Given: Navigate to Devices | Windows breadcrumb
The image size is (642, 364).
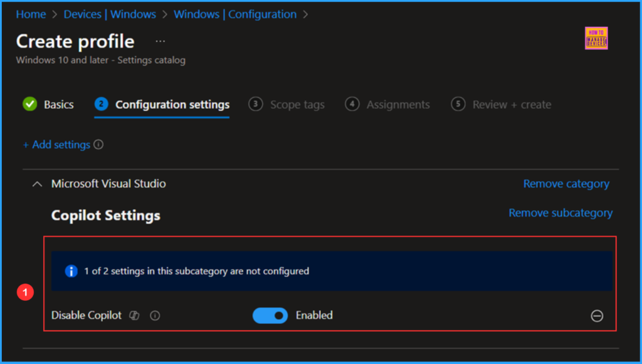Looking at the screenshot, I should click(110, 14).
